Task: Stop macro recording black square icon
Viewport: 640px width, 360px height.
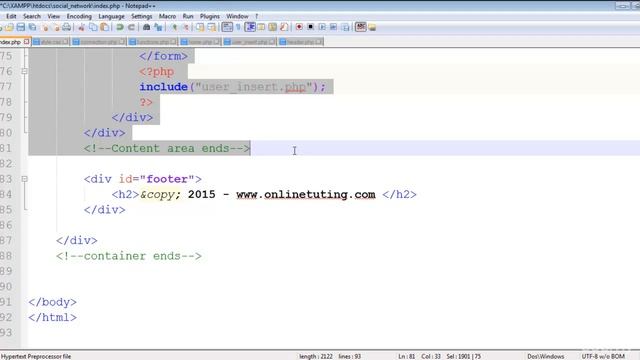Action: coord(311,27)
